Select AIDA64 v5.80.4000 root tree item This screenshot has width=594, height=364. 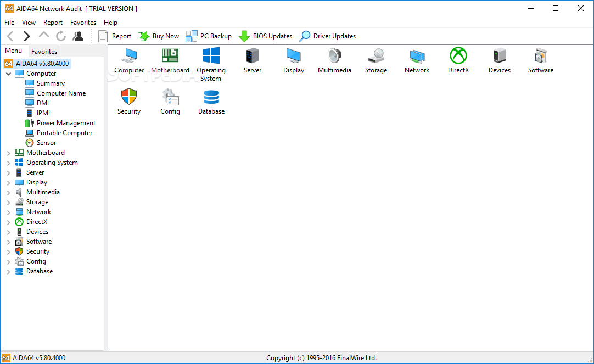click(37, 64)
